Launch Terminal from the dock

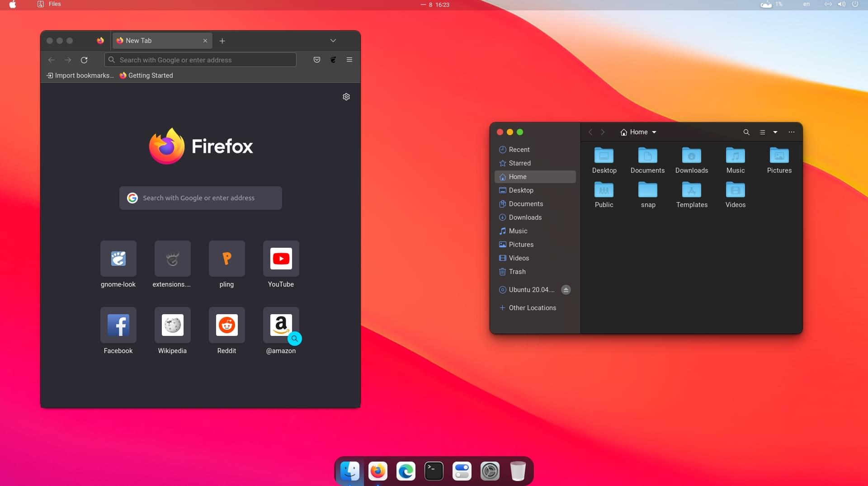(x=434, y=471)
